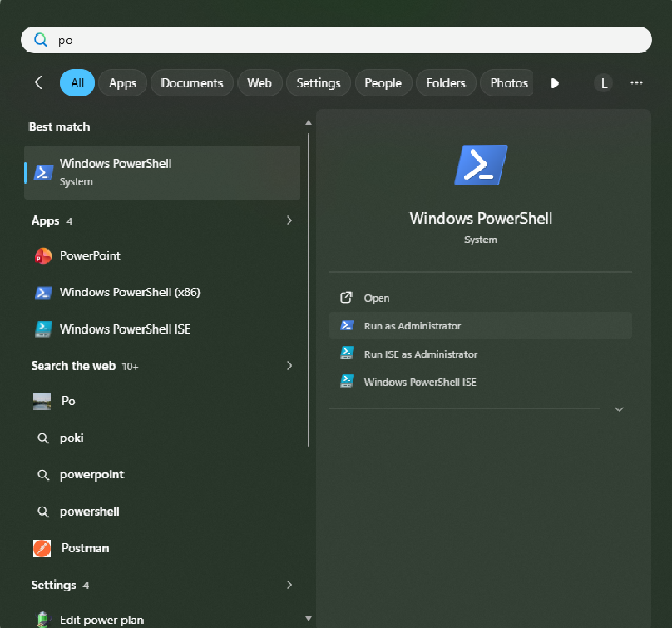Image resolution: width=672 pixels, height=628 pixels.
Task: Open the Windows PowerShell best match result
Action: pos(162,173)
